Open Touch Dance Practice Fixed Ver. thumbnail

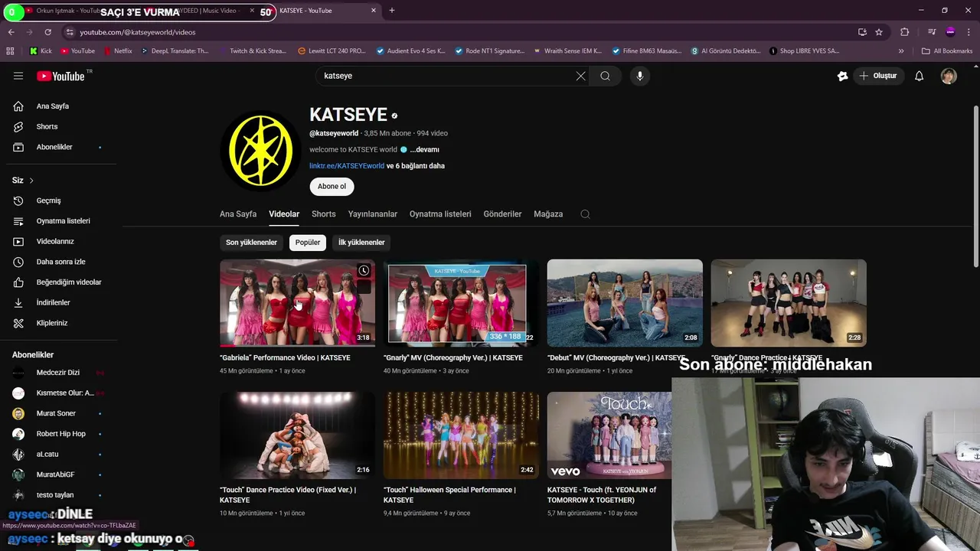click(297, 435)
